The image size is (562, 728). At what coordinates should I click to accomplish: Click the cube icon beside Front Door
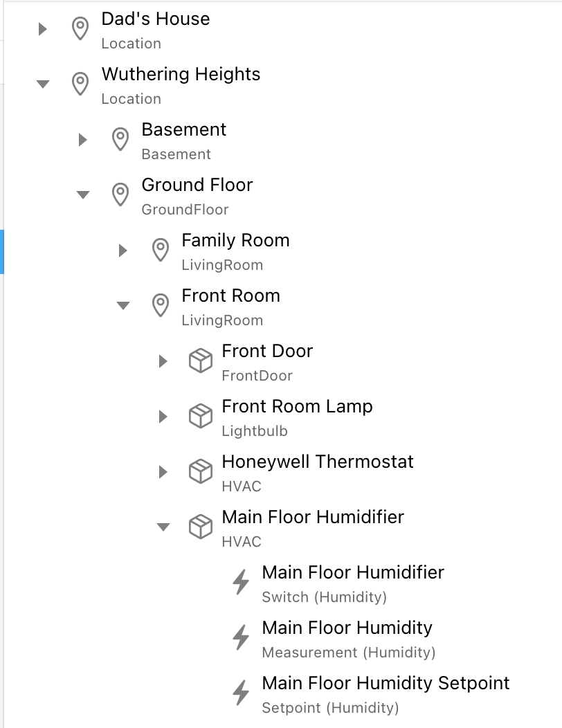coord(201,361)
